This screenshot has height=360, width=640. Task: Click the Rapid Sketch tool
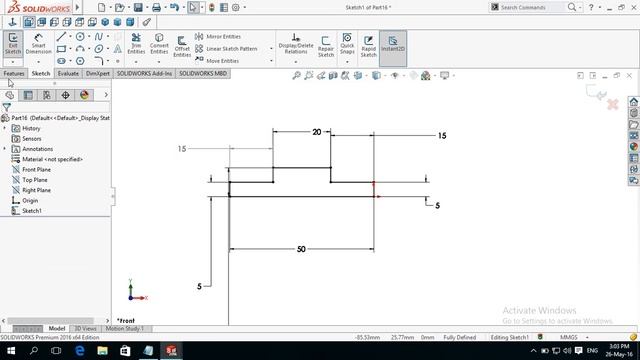tap(368, 47)
